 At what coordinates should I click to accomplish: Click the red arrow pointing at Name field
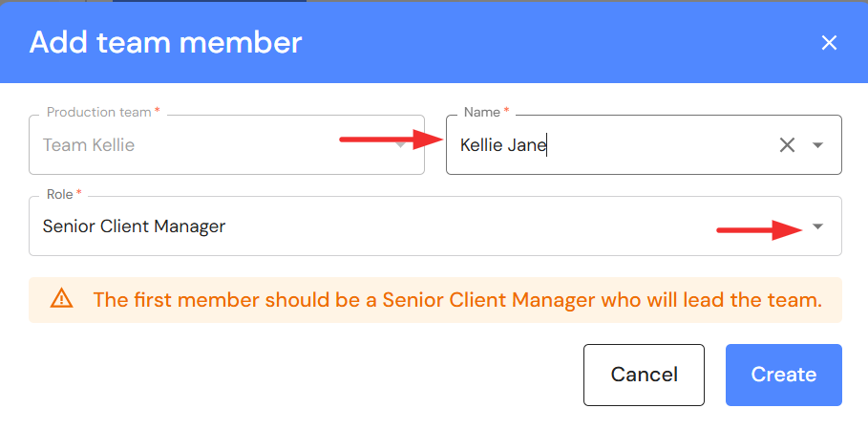(x=387, y=140)
